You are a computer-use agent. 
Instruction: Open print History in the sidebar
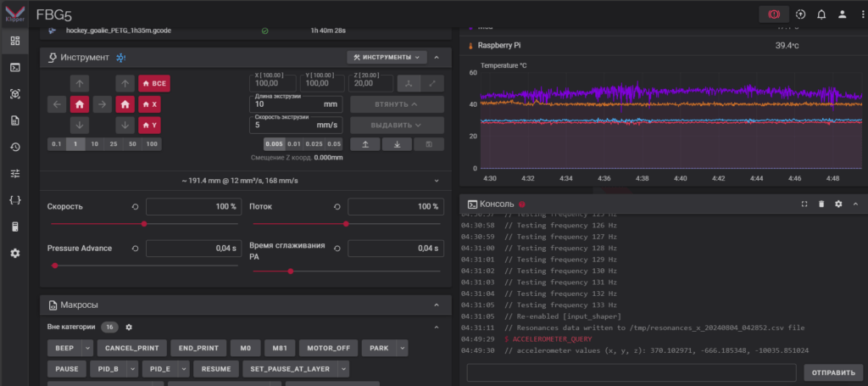[14, 147]
